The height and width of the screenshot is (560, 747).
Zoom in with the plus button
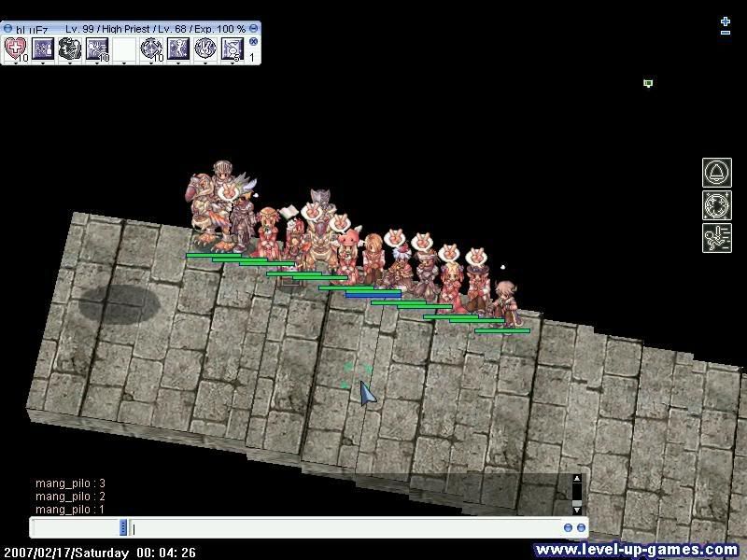point(726,21)
